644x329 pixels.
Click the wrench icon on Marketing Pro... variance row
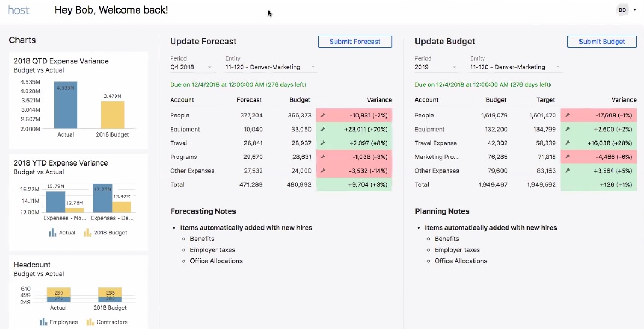point(567,157)
